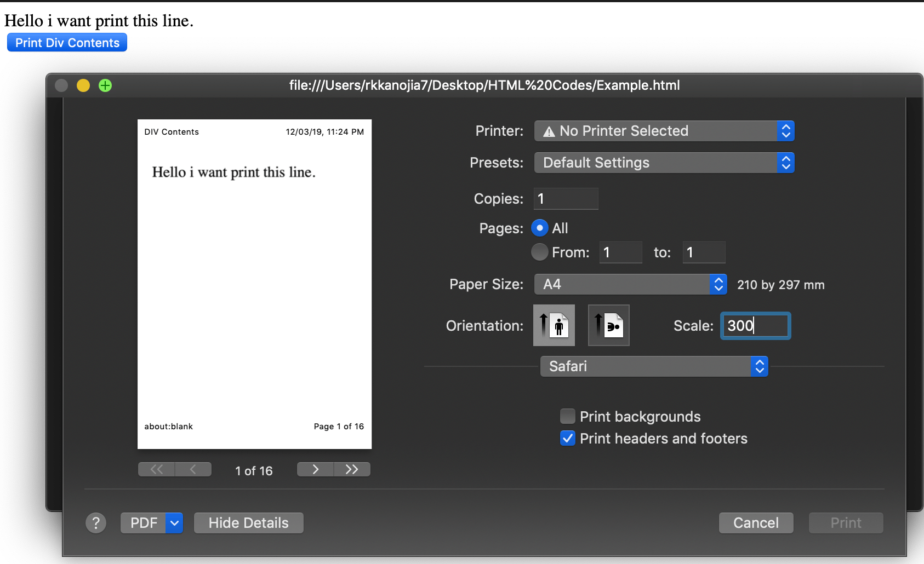Enable Print backgrounds
The height and width of the screenshot is (564, 924).
tap(568, 416)
